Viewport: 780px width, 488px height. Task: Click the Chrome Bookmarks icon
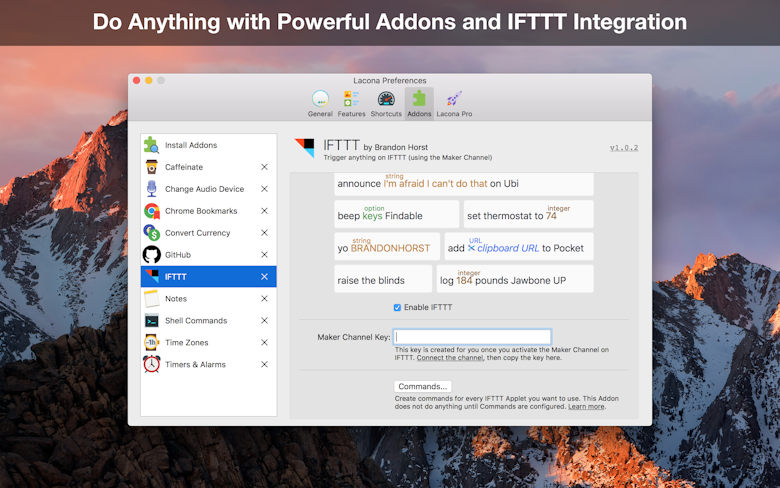(152, 211)
